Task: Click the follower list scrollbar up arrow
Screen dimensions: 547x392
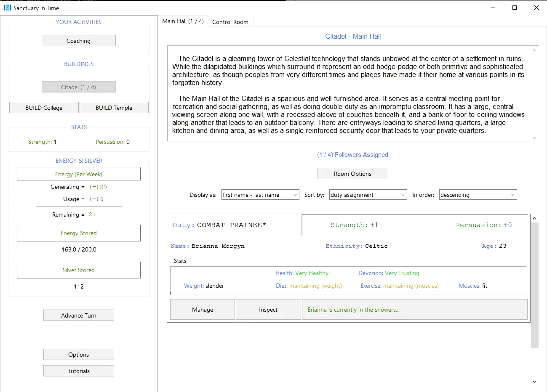Action: tap(534, 218)
